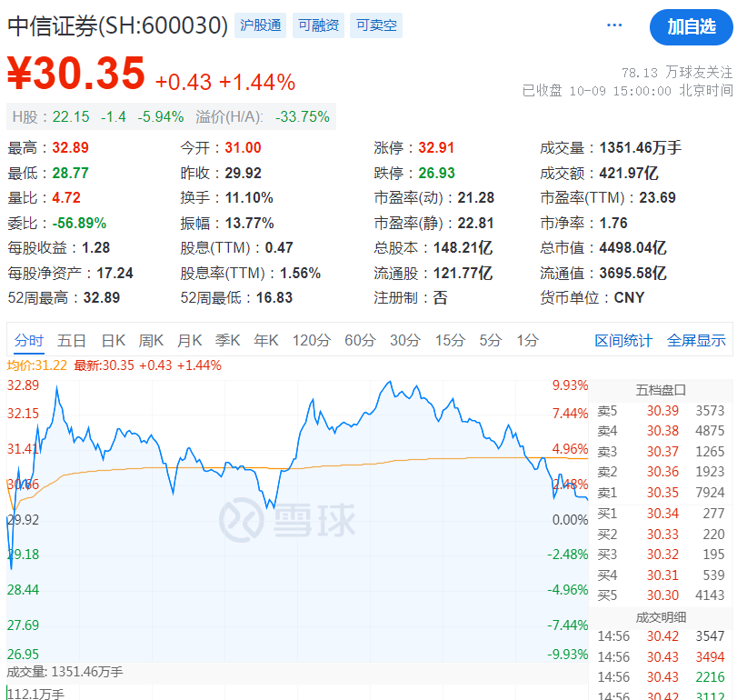Image resolution: width=737 pixels, height=700 pixels.
Task: Select the 可融资 tag
Action: 318,25
